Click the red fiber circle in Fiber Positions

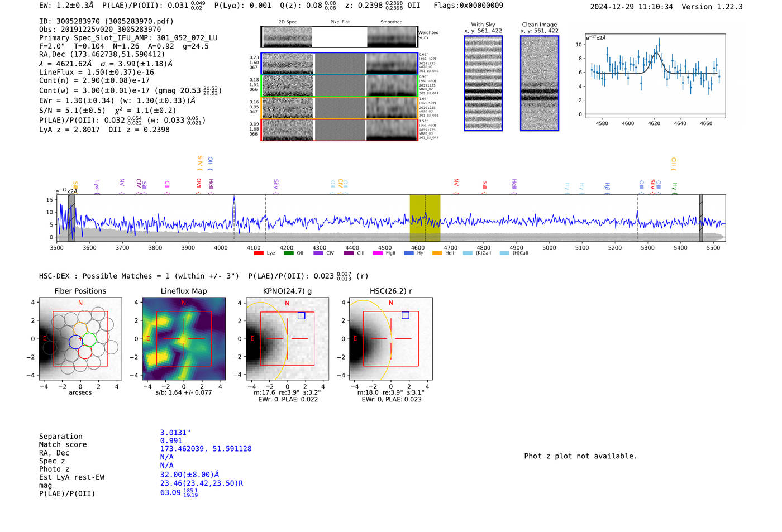click(x=85, y=352)
